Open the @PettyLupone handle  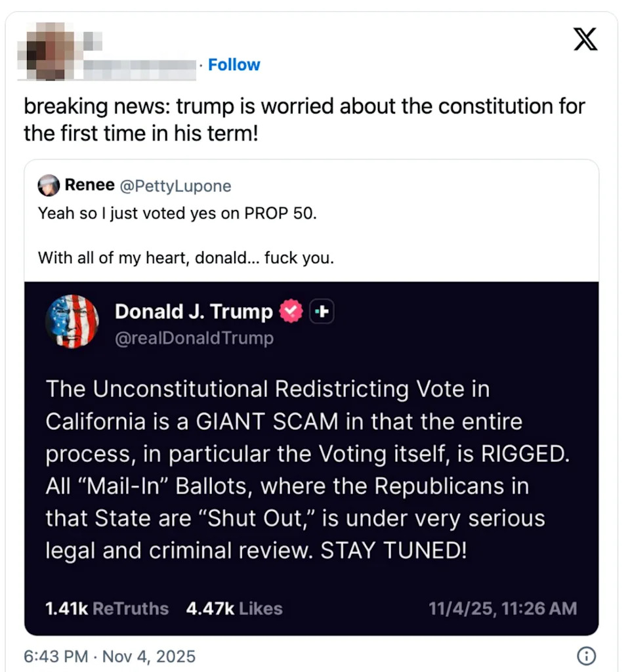click(x=175, y=186)
